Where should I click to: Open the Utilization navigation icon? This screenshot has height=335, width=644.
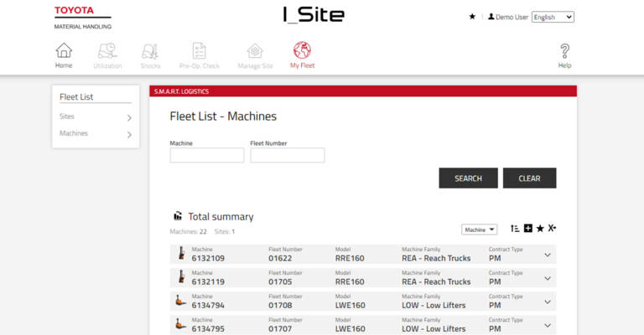tap(107, 50)
